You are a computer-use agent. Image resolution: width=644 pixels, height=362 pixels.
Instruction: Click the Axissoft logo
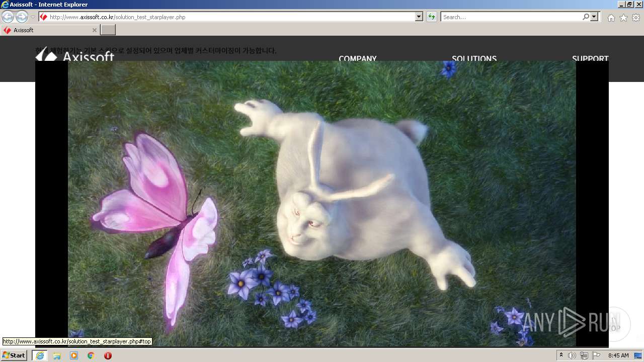coord(75,55)
